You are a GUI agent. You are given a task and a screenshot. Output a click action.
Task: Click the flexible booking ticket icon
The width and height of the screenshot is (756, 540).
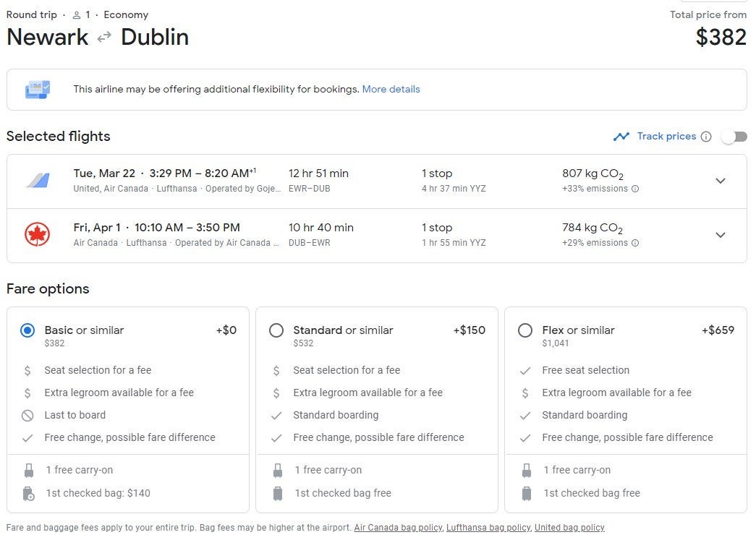point(38,90)
